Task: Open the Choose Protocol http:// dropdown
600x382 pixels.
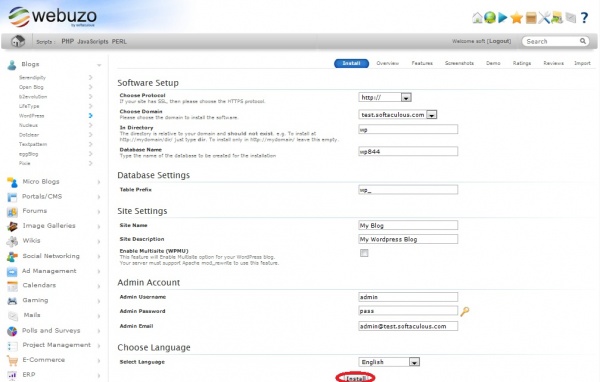Action: [x=385, y=97]
